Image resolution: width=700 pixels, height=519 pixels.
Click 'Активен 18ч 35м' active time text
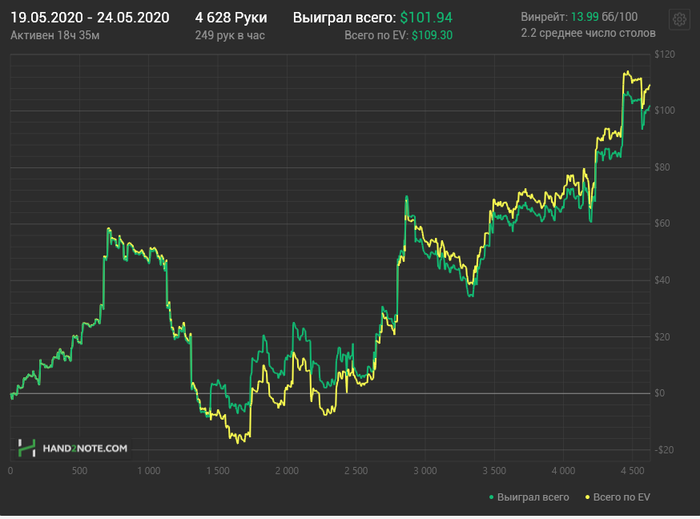click(55, 35)
